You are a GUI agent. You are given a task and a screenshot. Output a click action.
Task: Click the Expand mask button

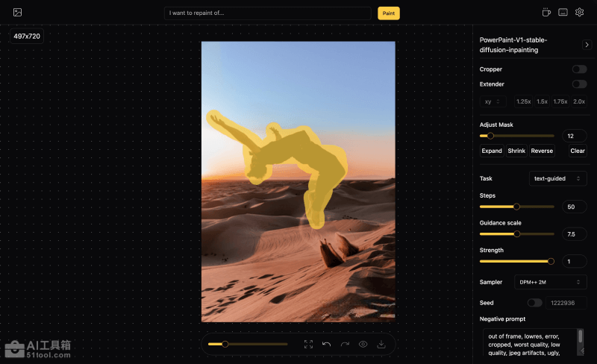pos(492,151)
